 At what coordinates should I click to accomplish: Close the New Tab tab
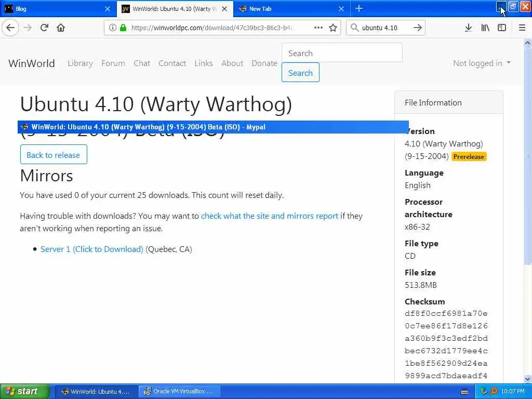[341, 9]
